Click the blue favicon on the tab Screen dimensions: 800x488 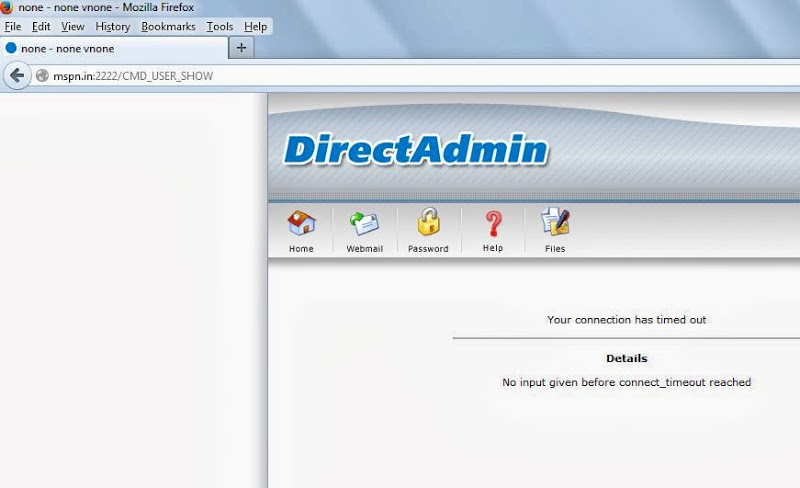point(11,48)
